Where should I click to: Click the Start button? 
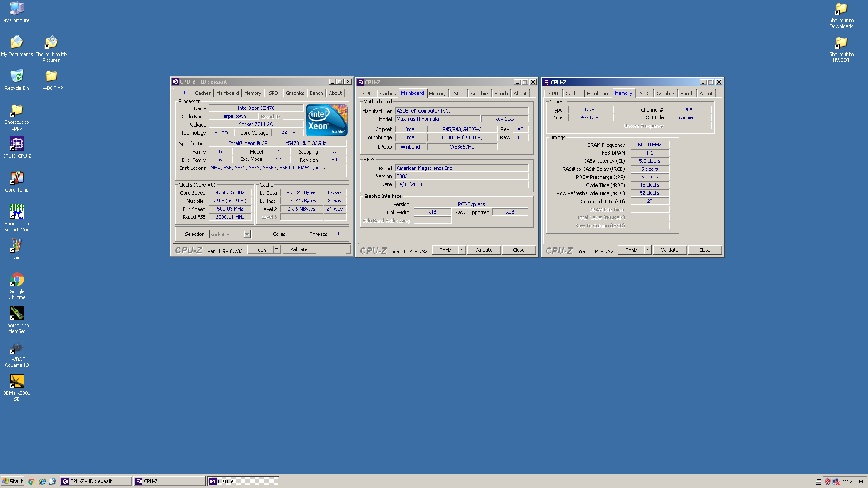[x=13, y=481]
